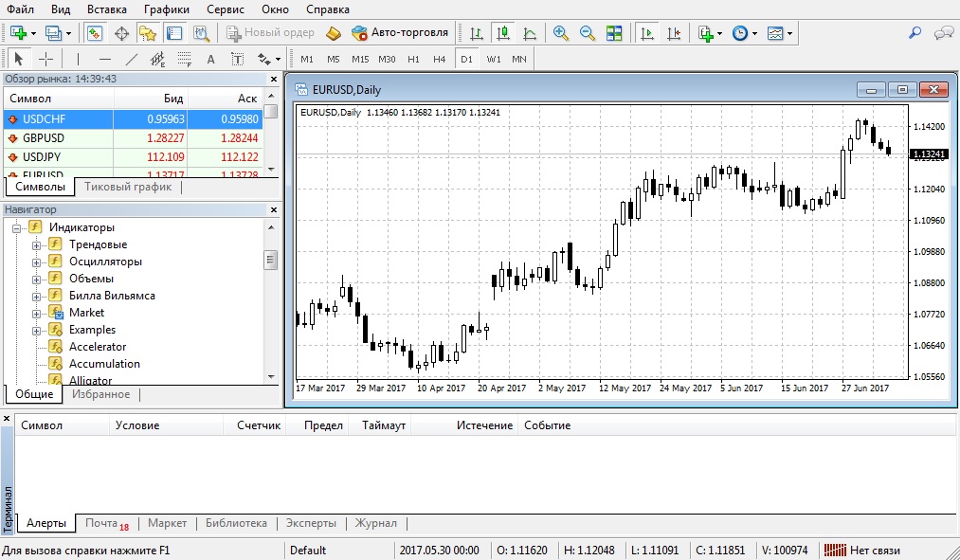This screenshot has width=960, height=560.
Task: Switch to M1 timeframe
Action: pos(307,60)
